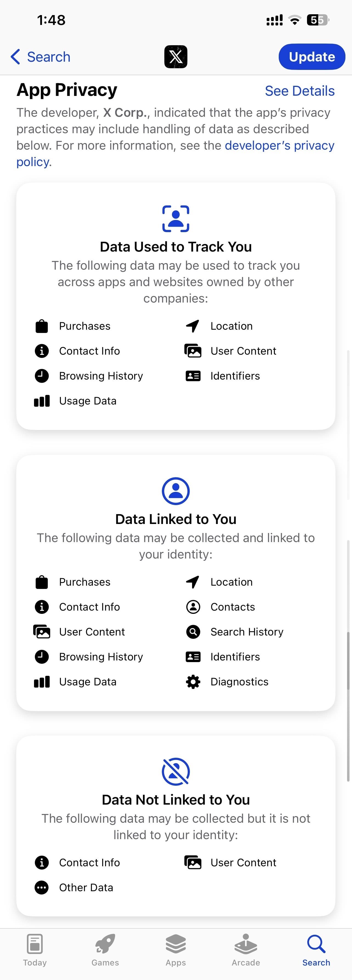352x980 pixels.
Task: Tap the back chevron beside Search
Action: pos(15,57)
